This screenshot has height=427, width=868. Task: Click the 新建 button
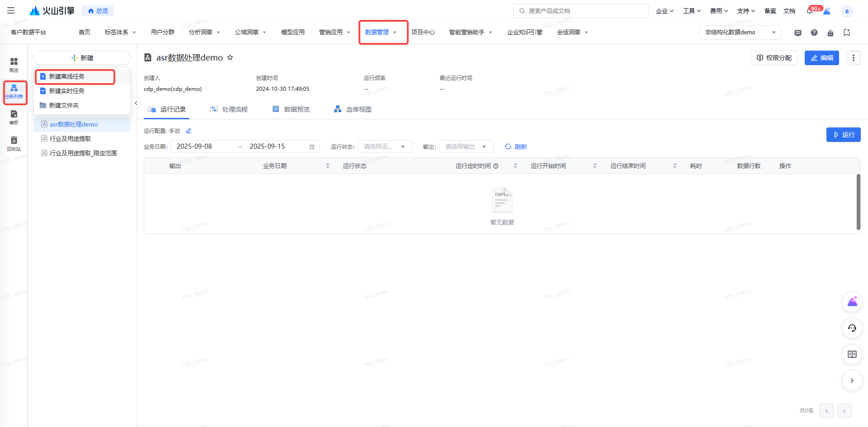point(82,58)
